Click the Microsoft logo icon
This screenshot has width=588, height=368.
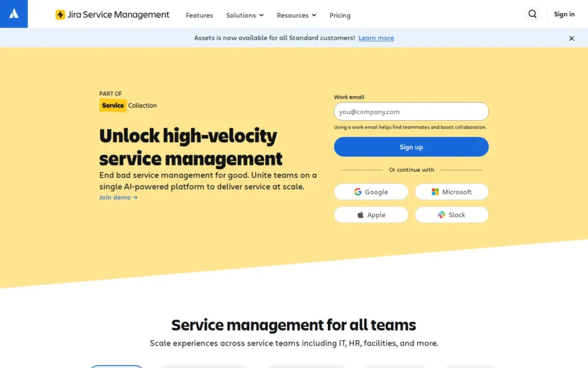(435, 191)
